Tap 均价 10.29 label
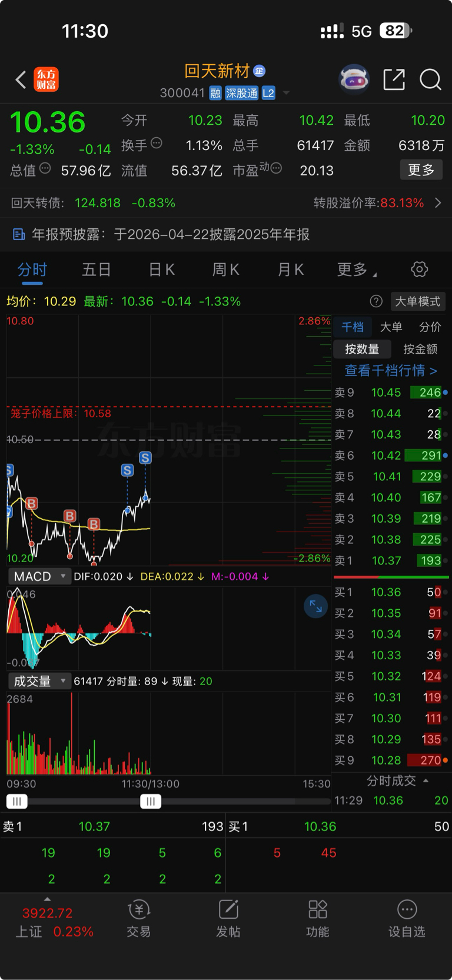Viewport: 452px width, 980px height. [x=41, y=301]
